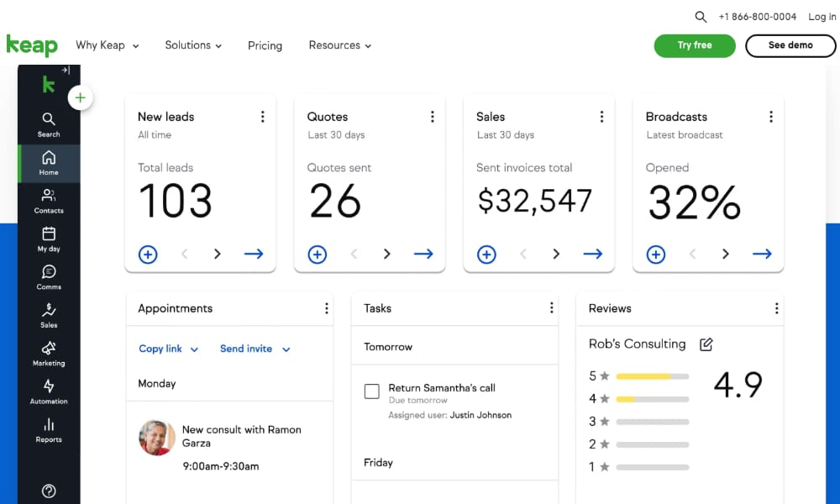Previous stat chevron in Quotes card
This screenshot has height=504, width=840.
354,254
